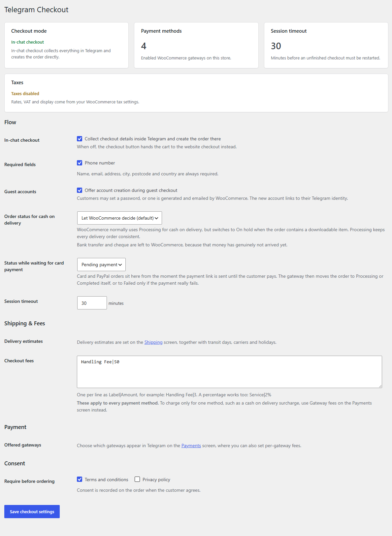The width and height of the screenshot is (392, 536).
Task: Open the cash on delivery order status dropdown
Action: (x=119, y=218)
